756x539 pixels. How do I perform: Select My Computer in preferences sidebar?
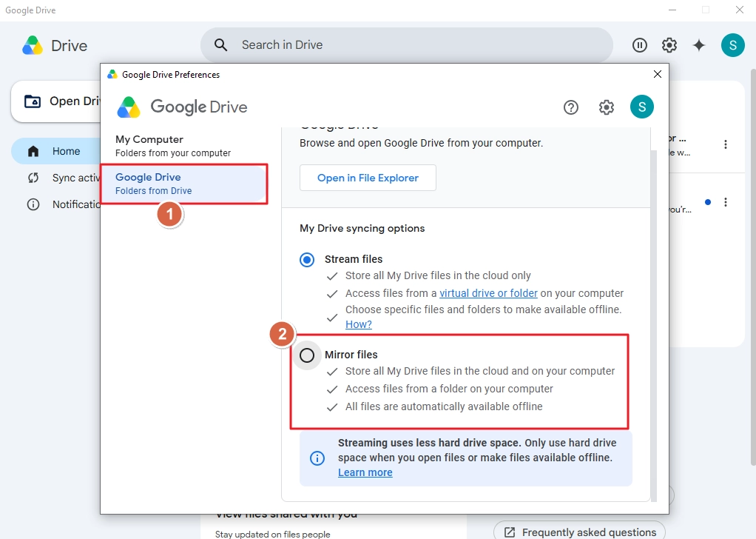(x=183, y=146)
